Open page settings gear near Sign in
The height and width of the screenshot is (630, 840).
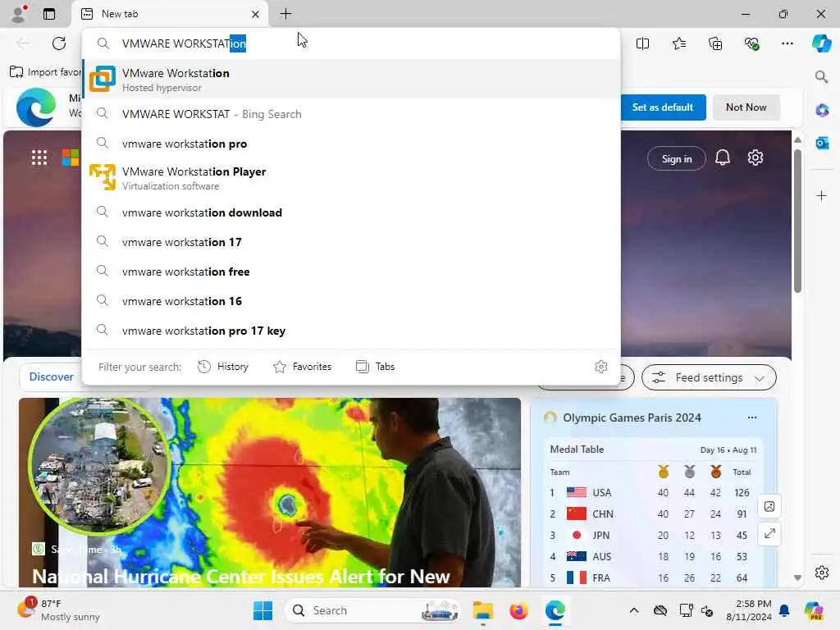tap(756, 157)
